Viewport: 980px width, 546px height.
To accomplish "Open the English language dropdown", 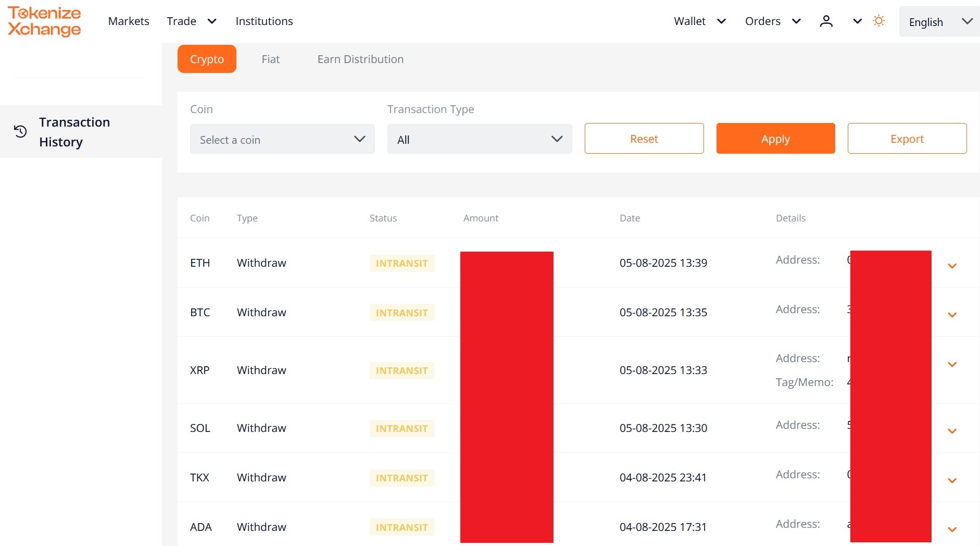I will (x=939, y=22).
